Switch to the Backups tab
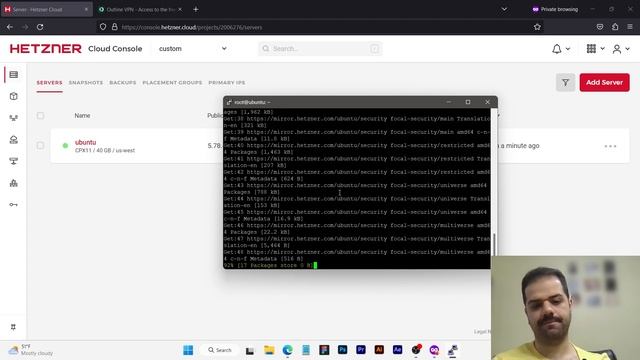The width and height of the screenshot is (640, 360). [122, 82]
